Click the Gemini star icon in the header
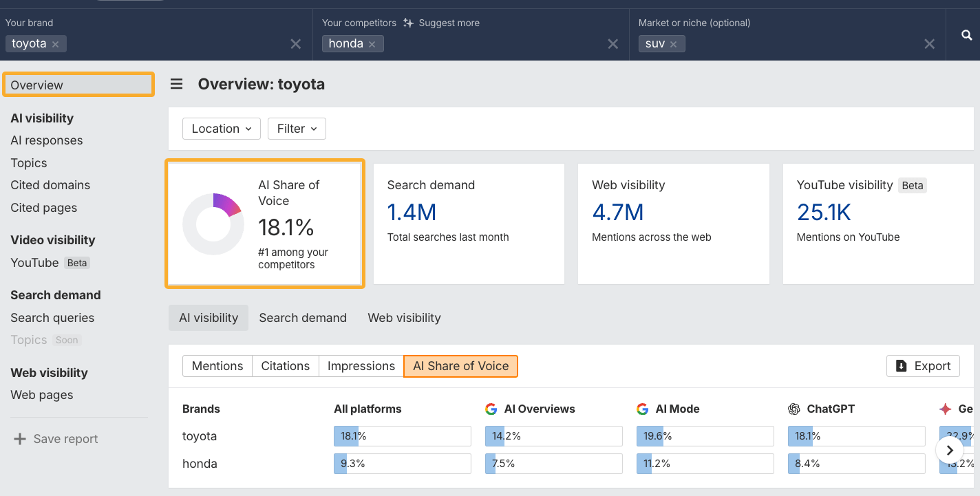The height and width of the screenshot is (496, 980). coord(946,409)
